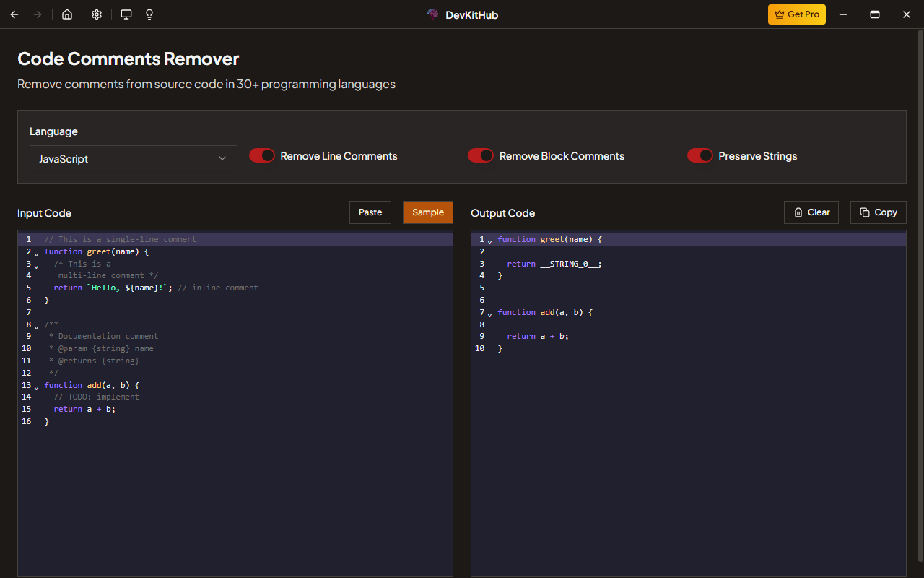
Task: Click input line number 16
Action: (x=27, y=421)
